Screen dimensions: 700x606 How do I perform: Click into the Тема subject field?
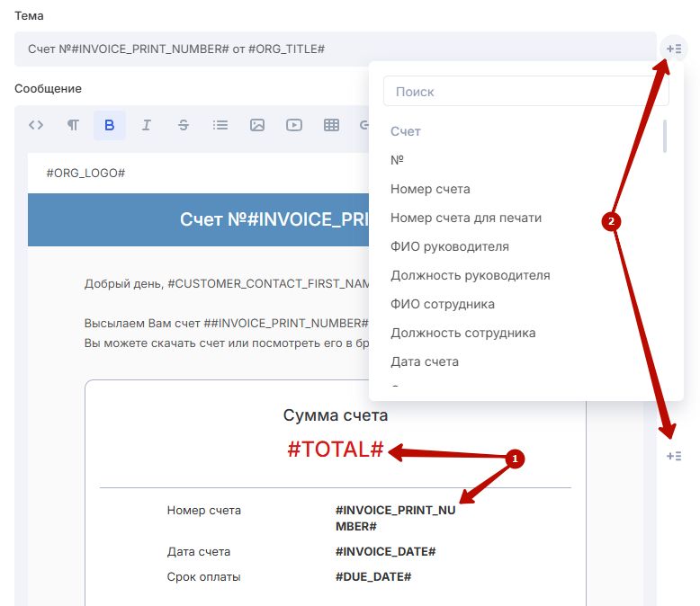point(335,49)
